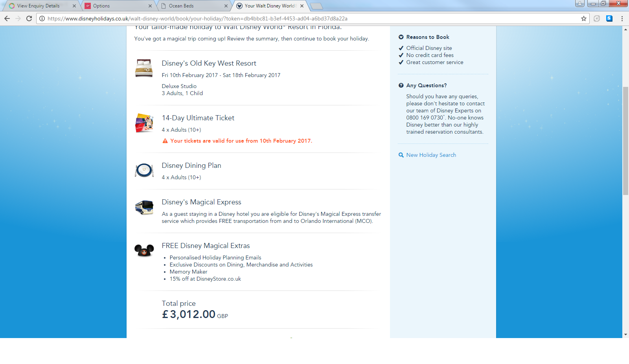629x364 pixels.
Task: Click the scrollbar down arrow
Action: [x=625, y=335]
